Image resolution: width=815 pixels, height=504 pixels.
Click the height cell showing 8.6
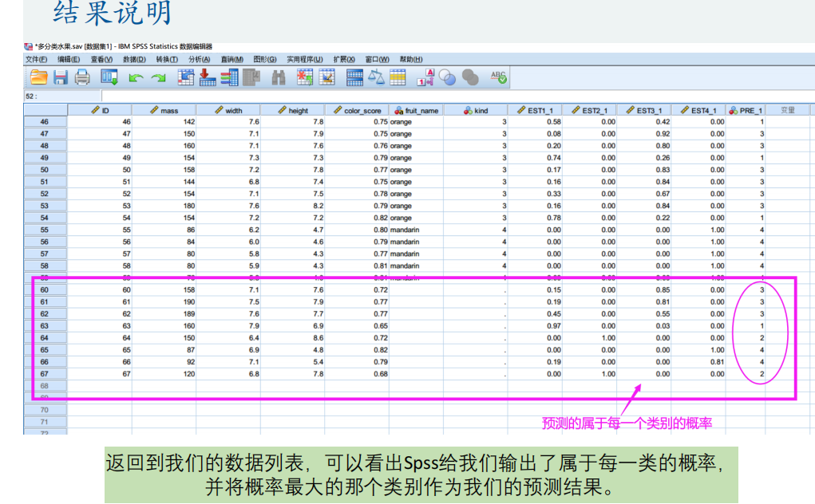[x=293, y=338]
